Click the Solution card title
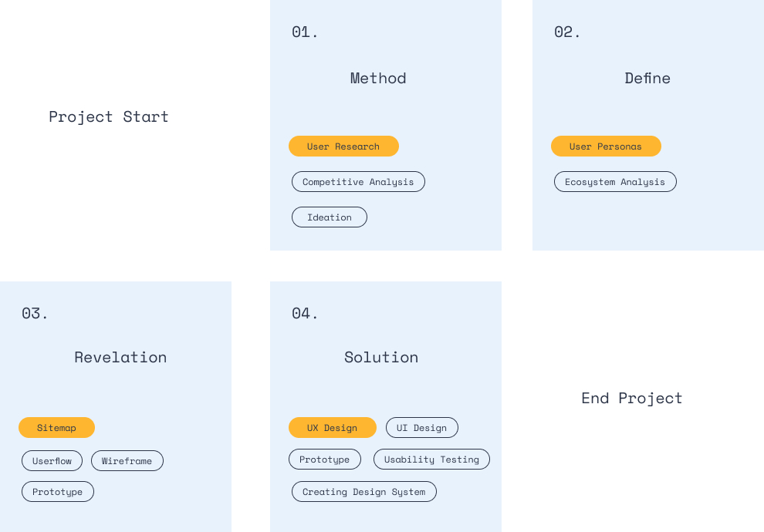 click(x=381, y=357)
